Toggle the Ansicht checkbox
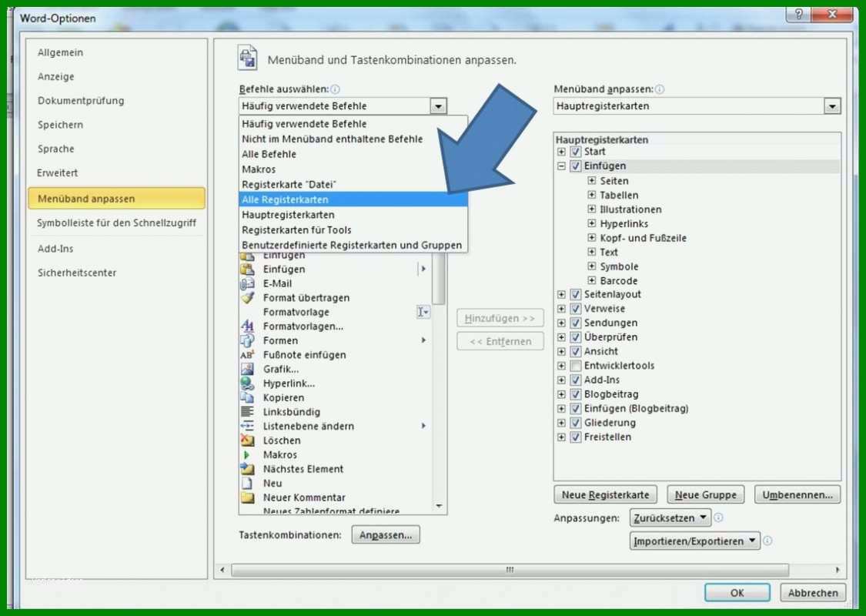The height and width of the screenshot is (616, 866). [x=576, y=351]
